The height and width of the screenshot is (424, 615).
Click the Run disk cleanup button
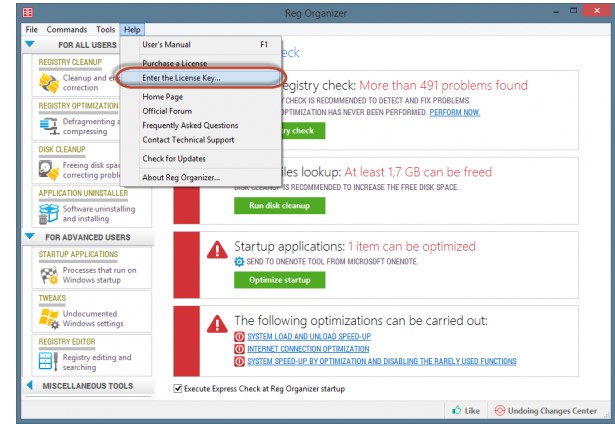(x=280, y=206)
